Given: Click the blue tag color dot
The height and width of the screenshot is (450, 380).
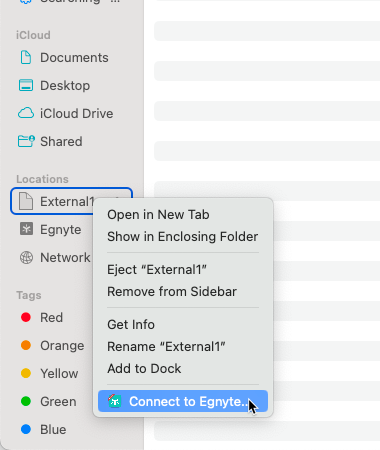Looking at the screenshot, I should coord(26,429).
